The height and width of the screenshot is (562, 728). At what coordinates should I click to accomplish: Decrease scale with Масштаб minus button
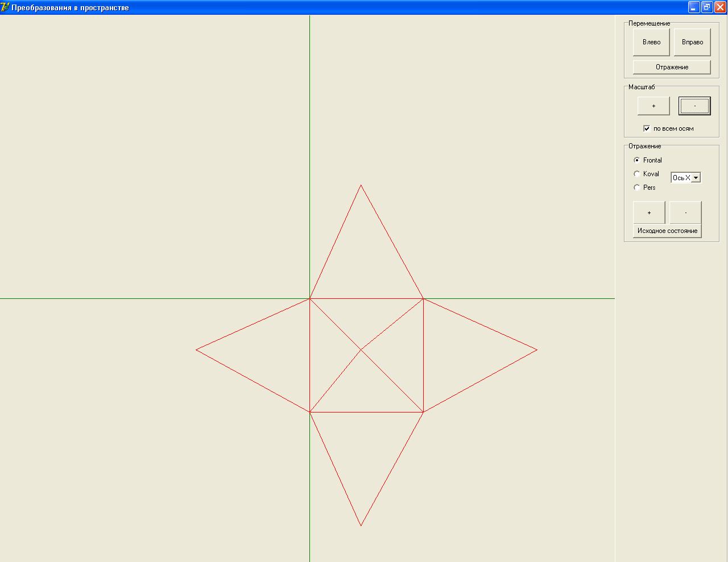694,106
